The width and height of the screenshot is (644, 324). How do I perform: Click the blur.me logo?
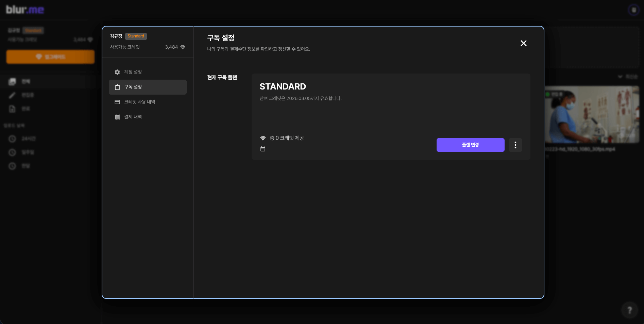pos(25,10)
